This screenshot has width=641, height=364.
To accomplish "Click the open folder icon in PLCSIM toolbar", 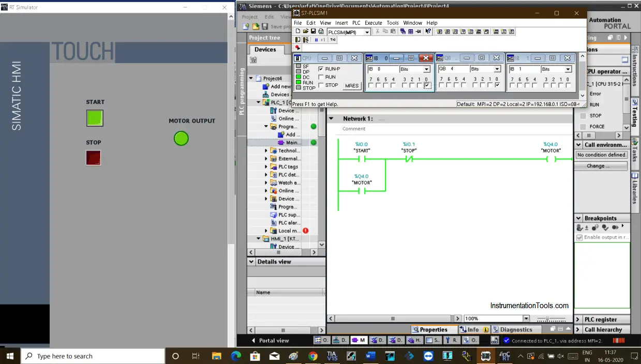I will (x=306, y=32).
